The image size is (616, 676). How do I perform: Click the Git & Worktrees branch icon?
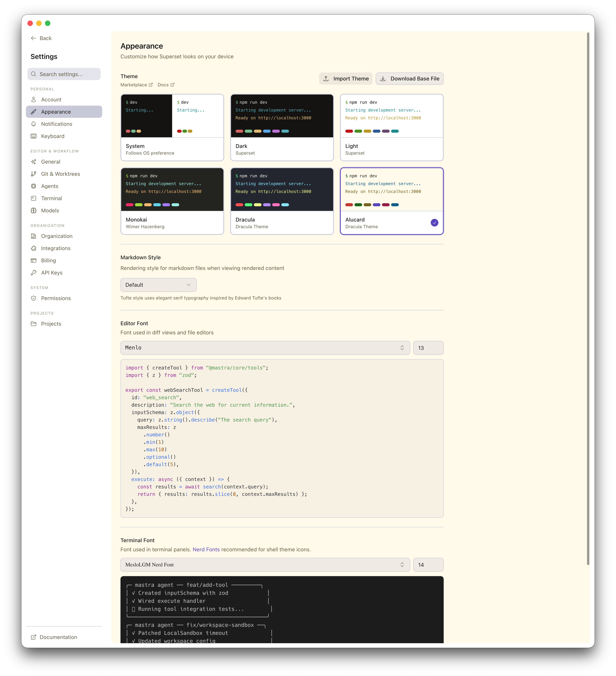tap(34, 174)
